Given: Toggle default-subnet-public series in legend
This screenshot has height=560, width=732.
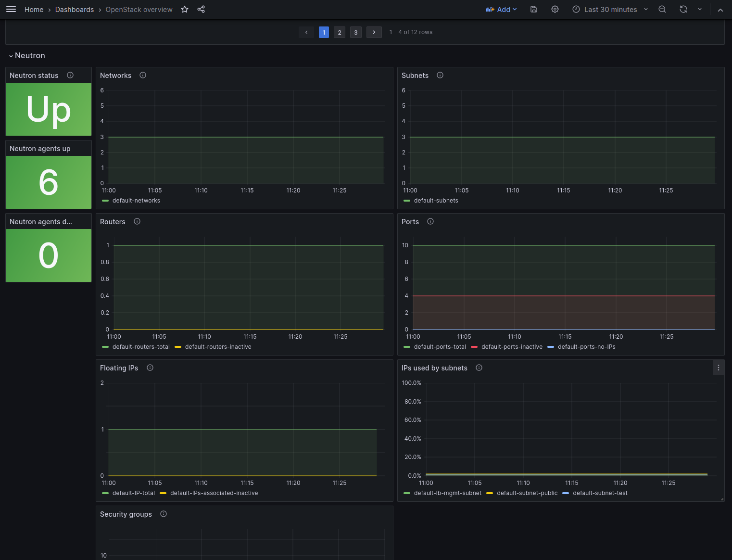Looking at the screenshot, I should 527,493.
